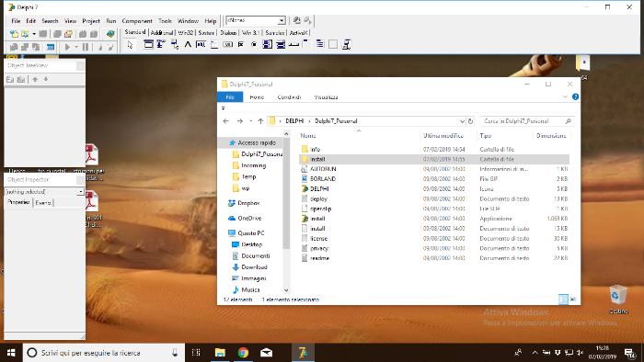Viewport: 644px width, 362px height.
Task: Select the Memo component icon
Action: click(x=214, y=44)
